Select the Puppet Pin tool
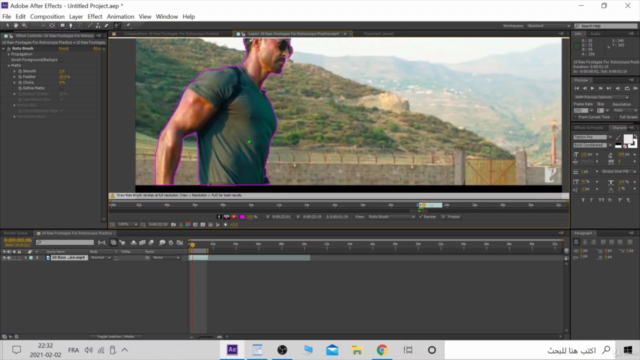640x360 pixels. tap(128, 26)
